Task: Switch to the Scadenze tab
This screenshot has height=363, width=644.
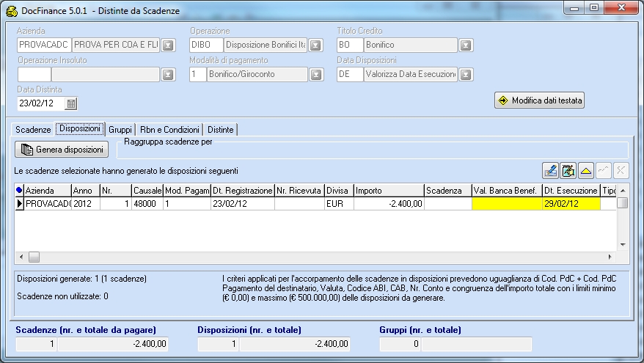Action: 33,129
